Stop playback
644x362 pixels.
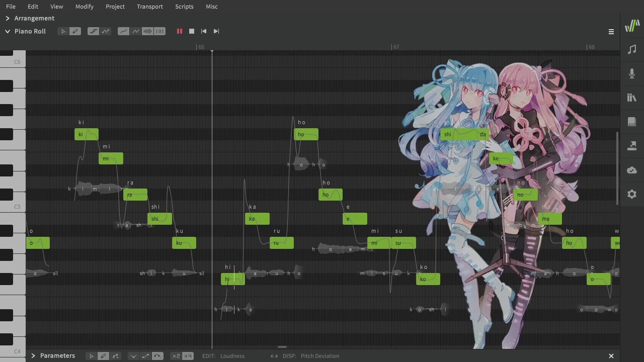click(191, 31)
